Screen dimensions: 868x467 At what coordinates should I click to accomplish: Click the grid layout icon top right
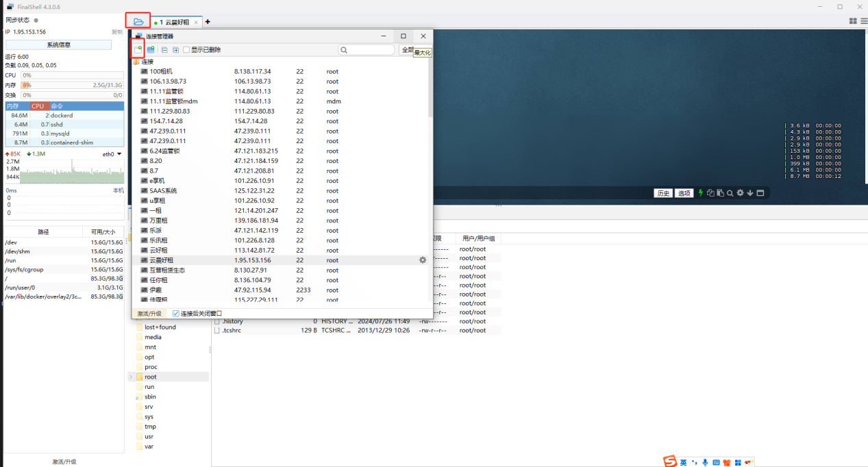[853, 21]
